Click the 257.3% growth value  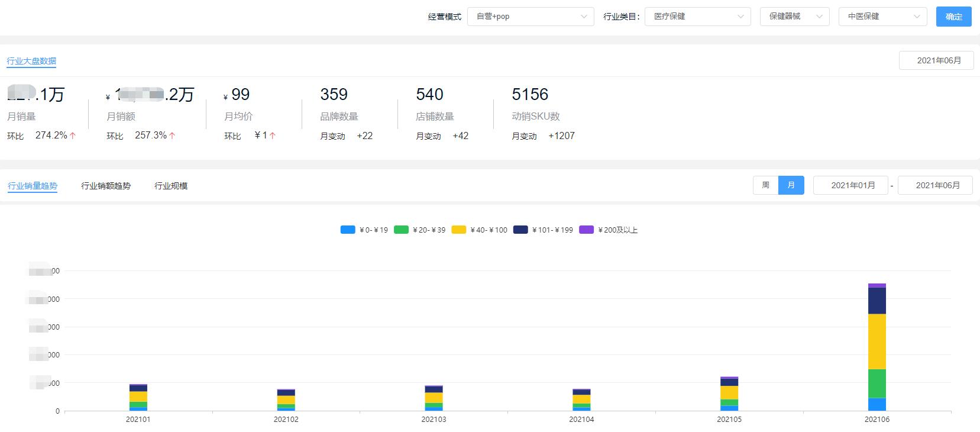point(151,136)
